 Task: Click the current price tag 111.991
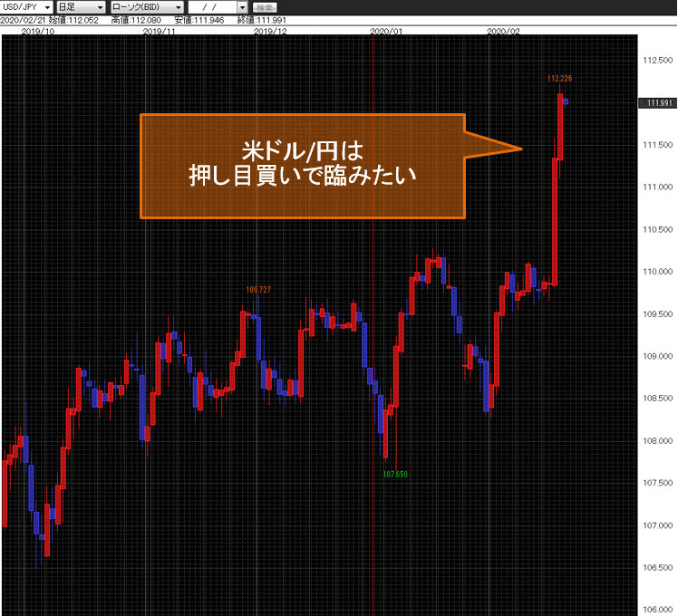pyautogui.click(x=657, y=103)
